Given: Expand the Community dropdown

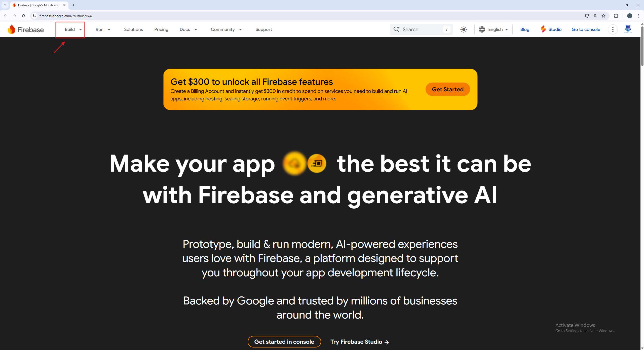Looking at the screenshot, I should 226,29.
